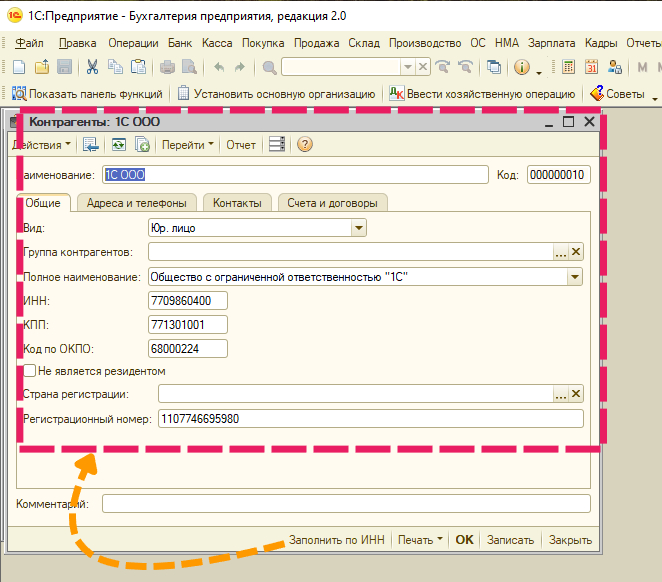
Task: Click the Find previous icon
Action: (x=465, y=67)
